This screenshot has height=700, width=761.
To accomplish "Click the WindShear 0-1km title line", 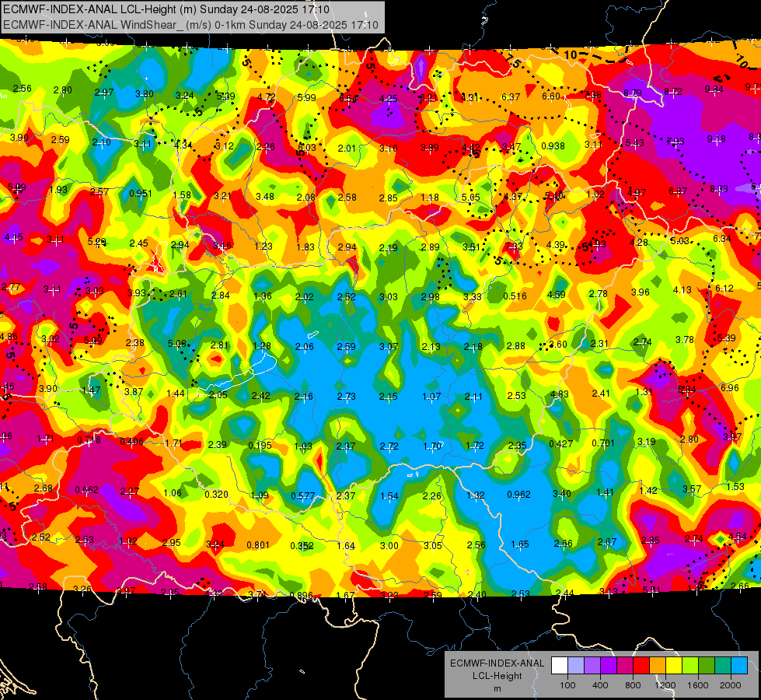I will tap(190, 25).
